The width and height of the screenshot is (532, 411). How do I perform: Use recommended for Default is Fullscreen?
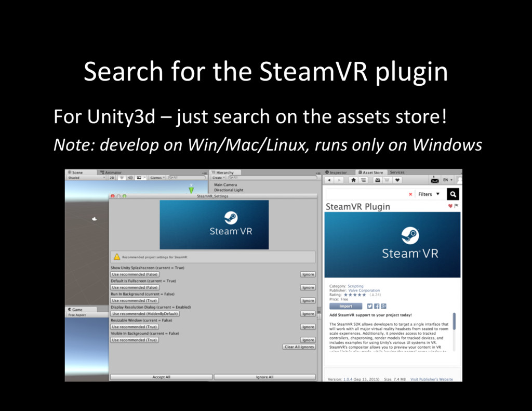[135, 287]
